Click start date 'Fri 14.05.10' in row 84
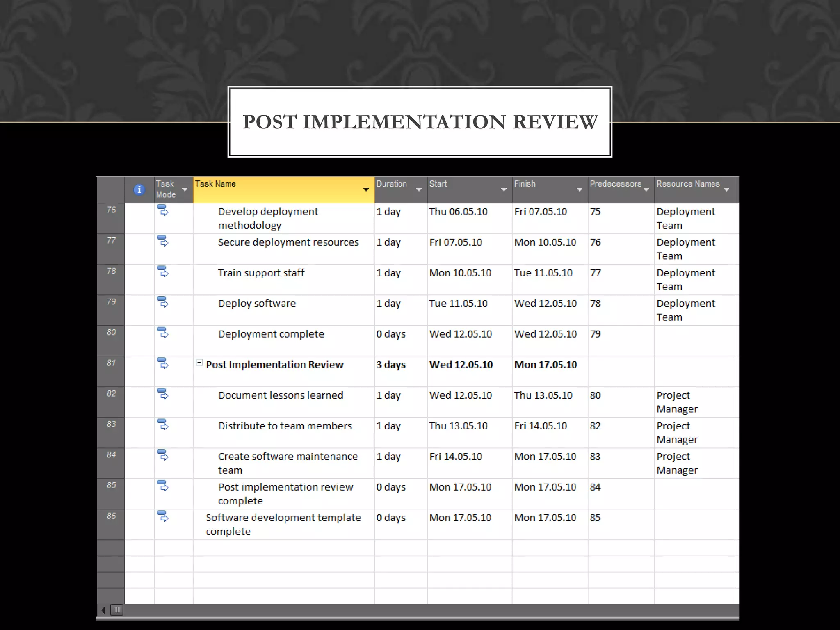 tap(455, 457)
